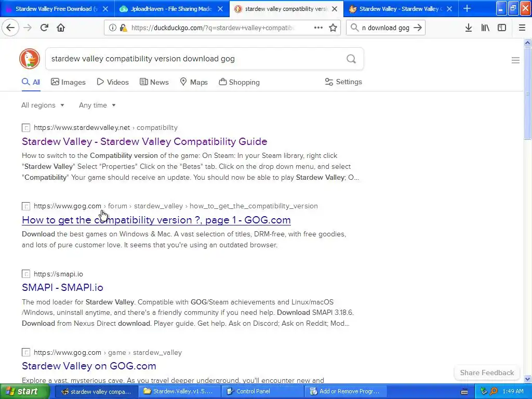Close the UploadHaven tab

tap(220, 9)
